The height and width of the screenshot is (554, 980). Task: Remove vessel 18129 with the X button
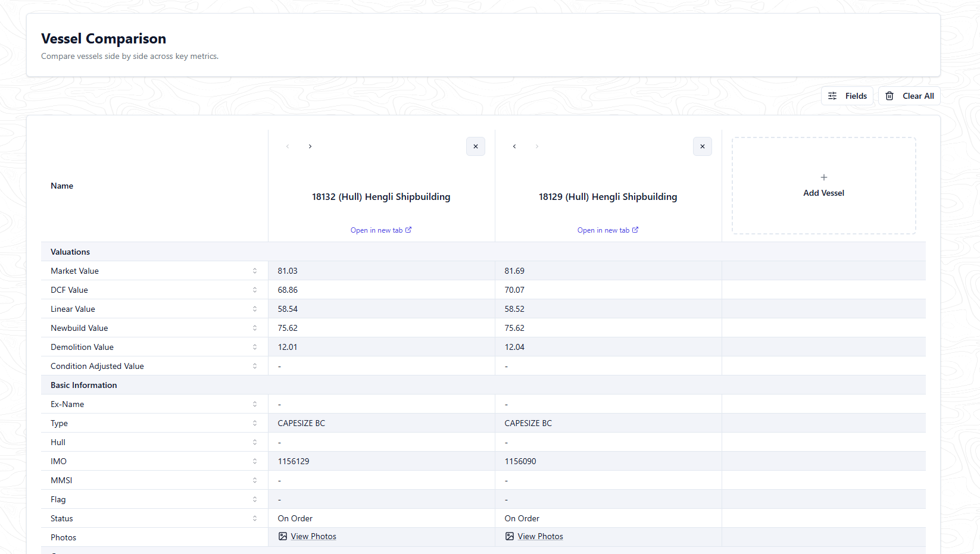point(703,146)
